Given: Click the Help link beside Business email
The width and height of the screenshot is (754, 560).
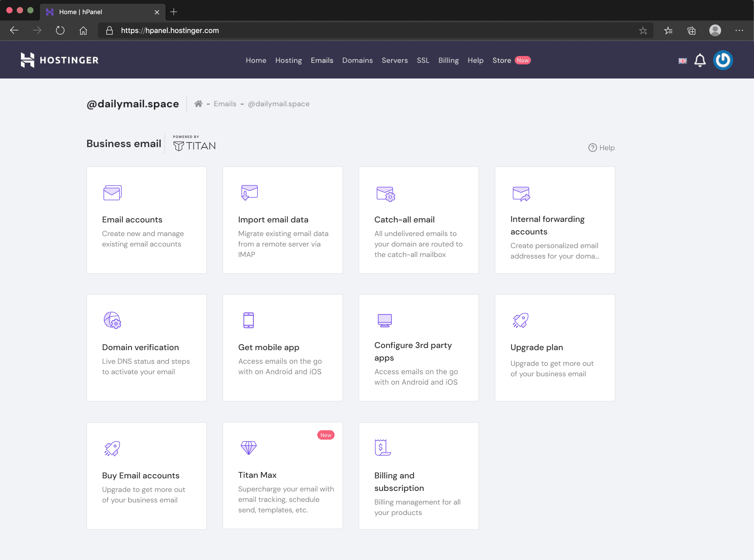Looking at the screenshot, I should tap(601, 148).
